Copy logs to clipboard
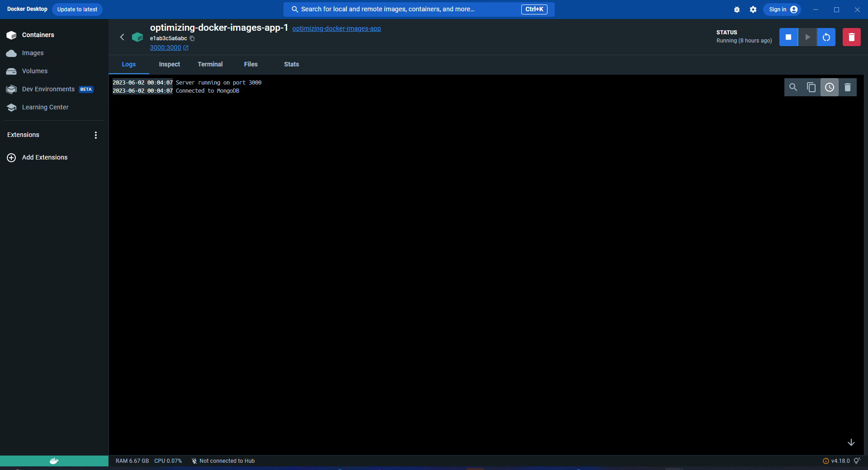Viewport: 868px width, 470px height. click(811, 87)
